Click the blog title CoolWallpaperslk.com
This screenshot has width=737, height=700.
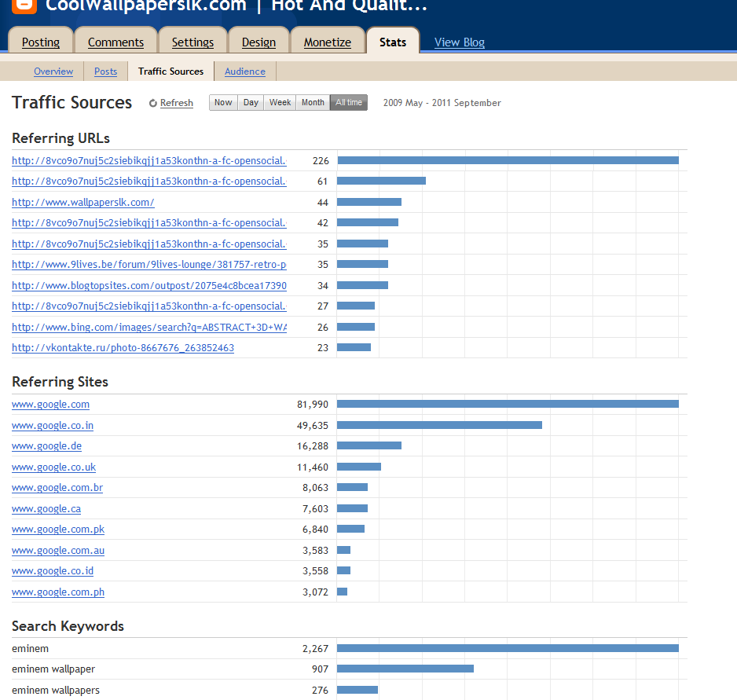pos(145,5)
